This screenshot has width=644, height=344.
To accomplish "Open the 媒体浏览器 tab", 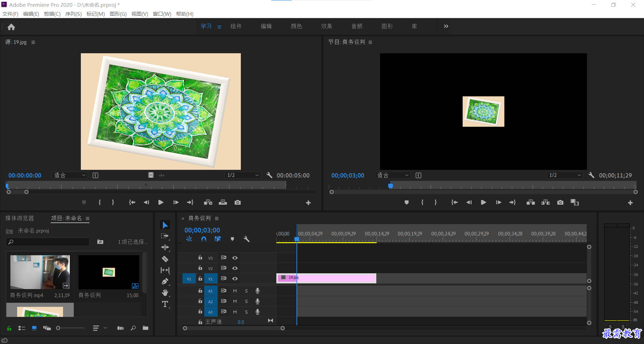I will (20, 218).
